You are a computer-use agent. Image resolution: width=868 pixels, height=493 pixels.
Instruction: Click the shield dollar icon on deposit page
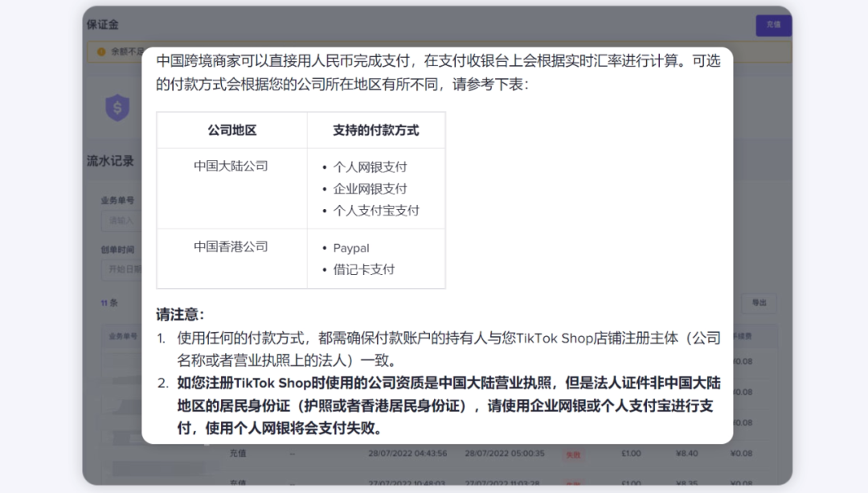point(117,106)
